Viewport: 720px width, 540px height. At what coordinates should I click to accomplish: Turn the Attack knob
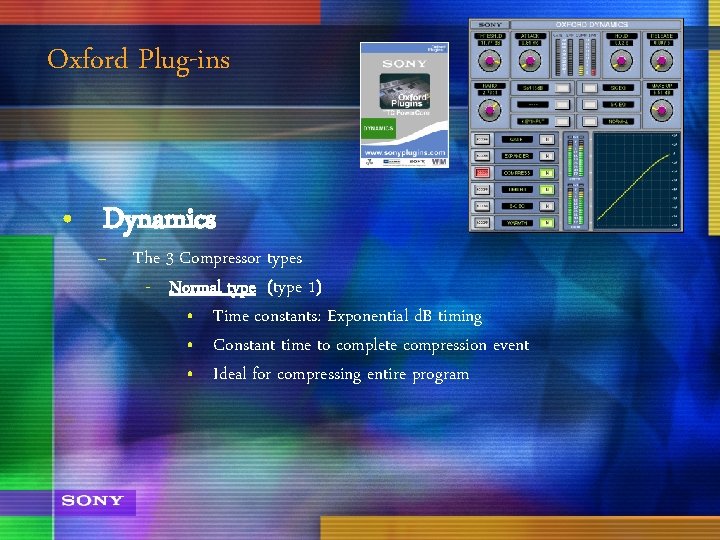click(x=530, y=61)
